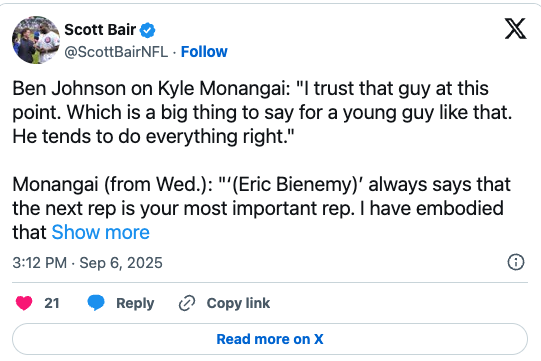Open the Scott Bair display name
This screenshot has height=361, width=541.
point(100,30)
